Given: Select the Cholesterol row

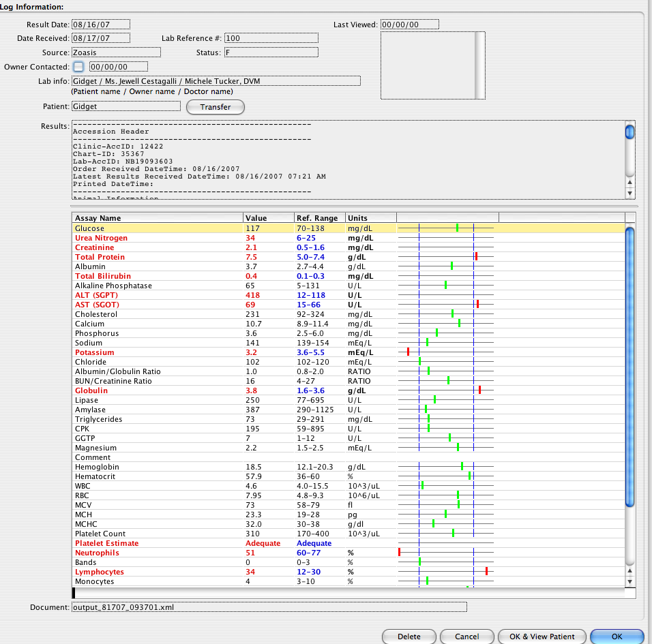Looking at the screenshot, I should 349,314.
